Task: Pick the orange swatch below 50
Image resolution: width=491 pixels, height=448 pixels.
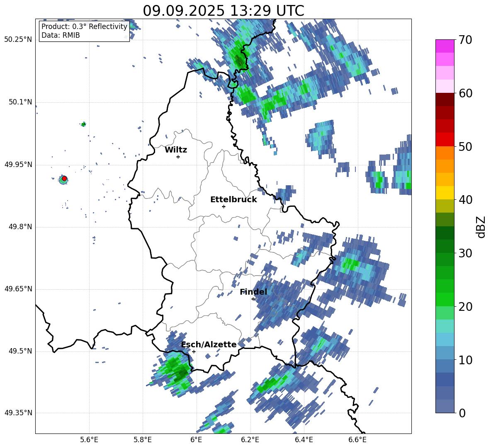Action: [x=445, y=153]
